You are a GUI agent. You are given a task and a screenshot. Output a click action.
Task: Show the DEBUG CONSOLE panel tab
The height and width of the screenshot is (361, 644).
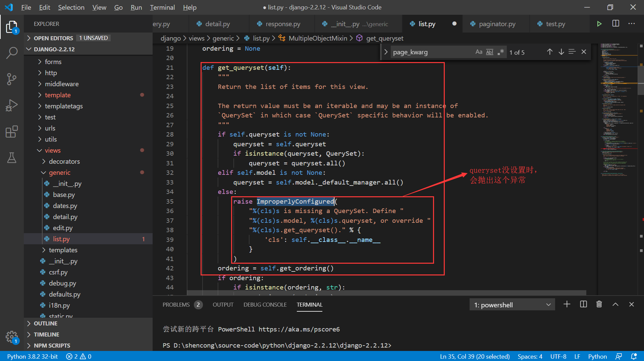coord(265,305)
